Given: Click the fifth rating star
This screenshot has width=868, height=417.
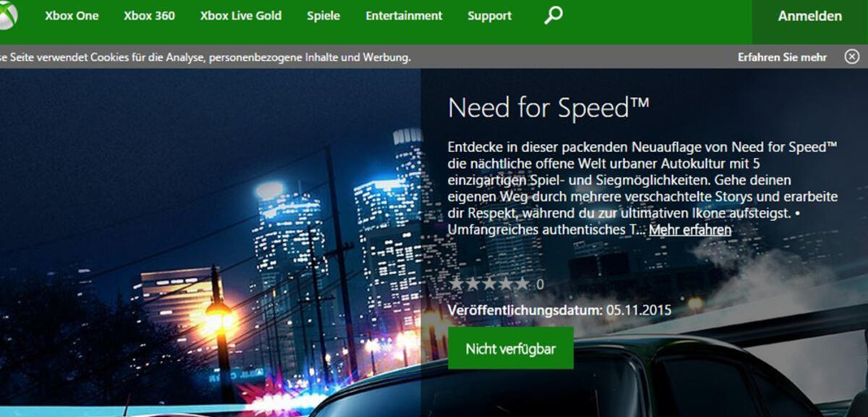Looking at the screenshot, I should (x=522, y=284).
